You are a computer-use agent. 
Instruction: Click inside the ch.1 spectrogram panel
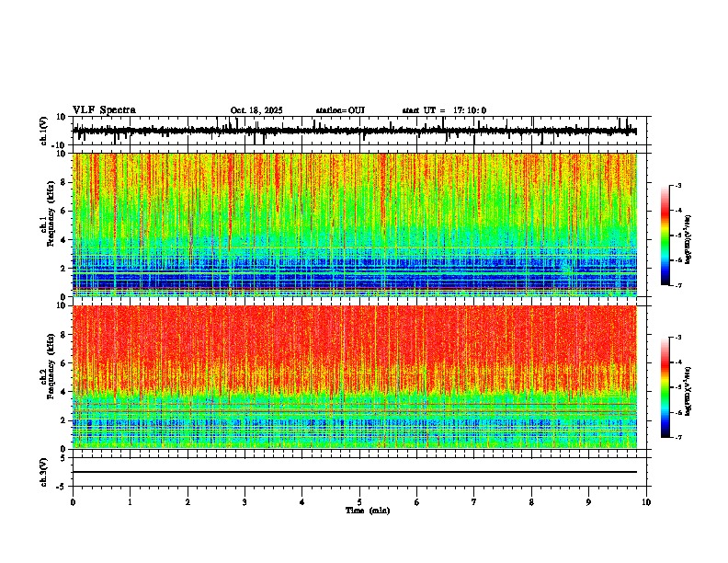click(x=355, y=224)
